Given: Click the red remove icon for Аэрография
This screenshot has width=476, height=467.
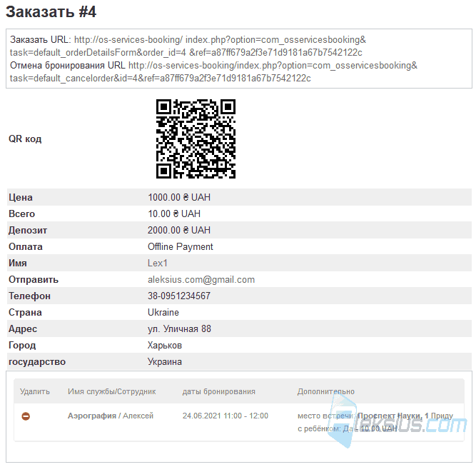Looking at the screenshot, I should (26, 416).
